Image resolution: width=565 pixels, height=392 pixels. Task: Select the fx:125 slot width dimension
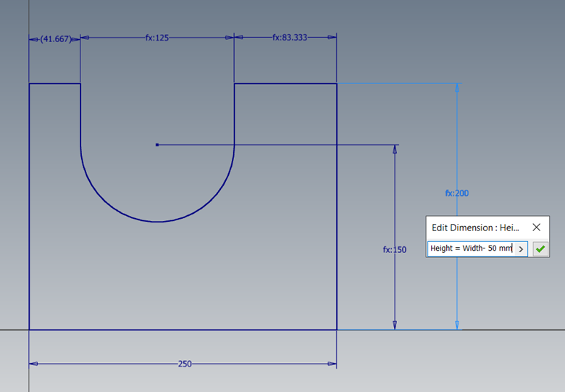point(157,38)
